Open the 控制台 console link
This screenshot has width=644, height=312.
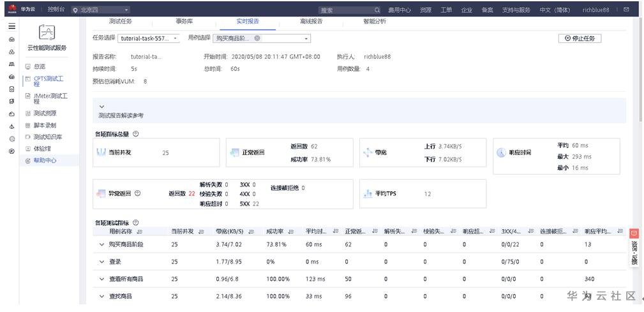(x=56, y=10)
